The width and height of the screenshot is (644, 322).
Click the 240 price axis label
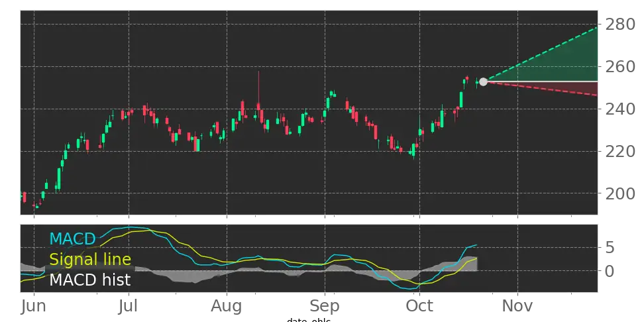tap(621, 109)
